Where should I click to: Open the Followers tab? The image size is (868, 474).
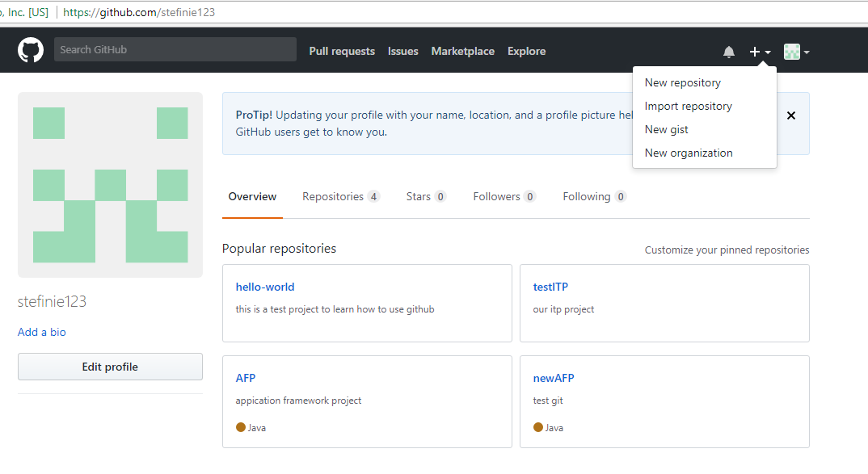pos(497,196)
